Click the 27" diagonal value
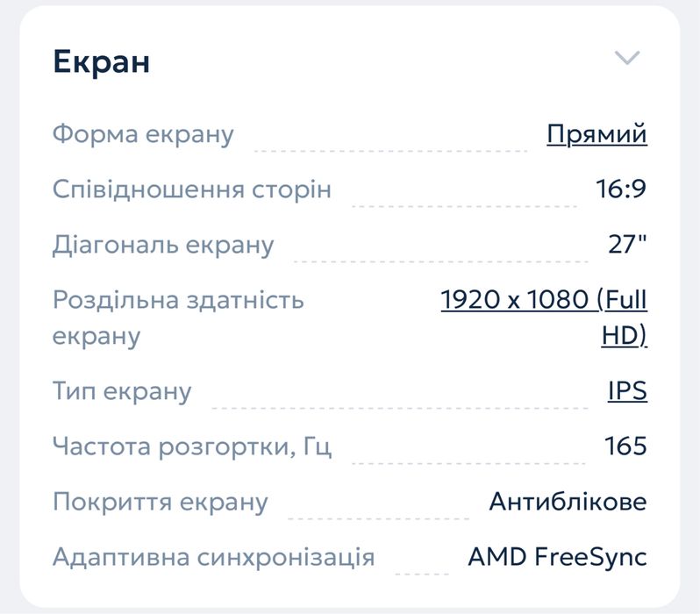 pos(627,245)
